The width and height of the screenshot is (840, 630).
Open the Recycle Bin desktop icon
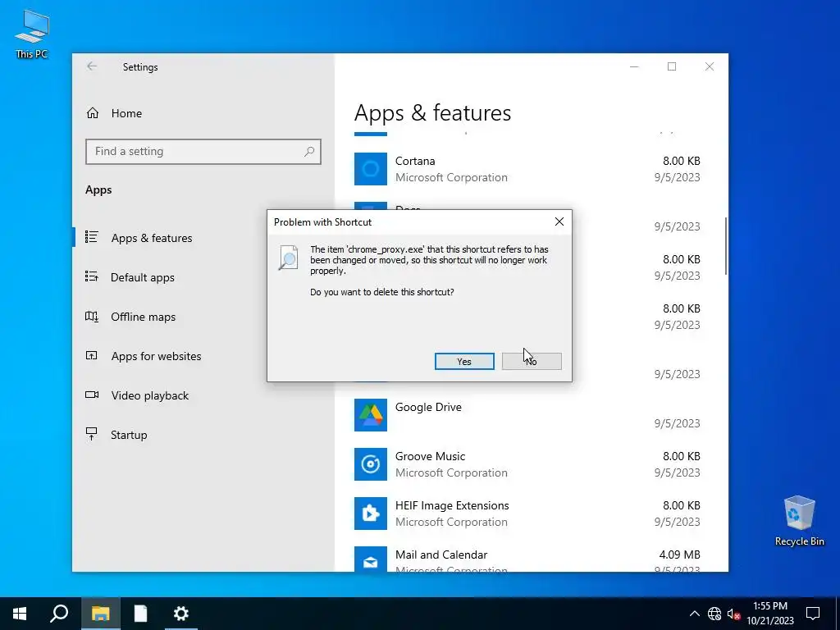[x=799, y=521]
